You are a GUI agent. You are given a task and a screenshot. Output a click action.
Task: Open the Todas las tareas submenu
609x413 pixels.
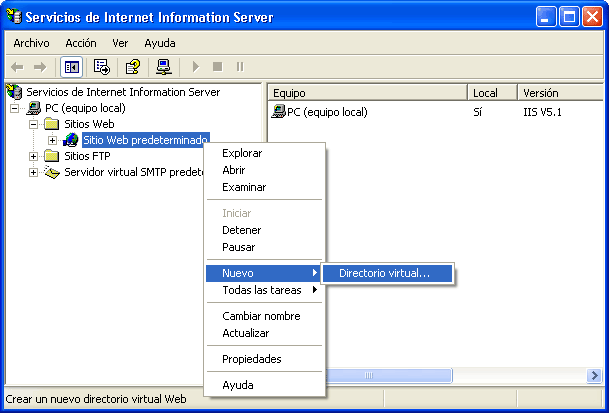[264, 290]
